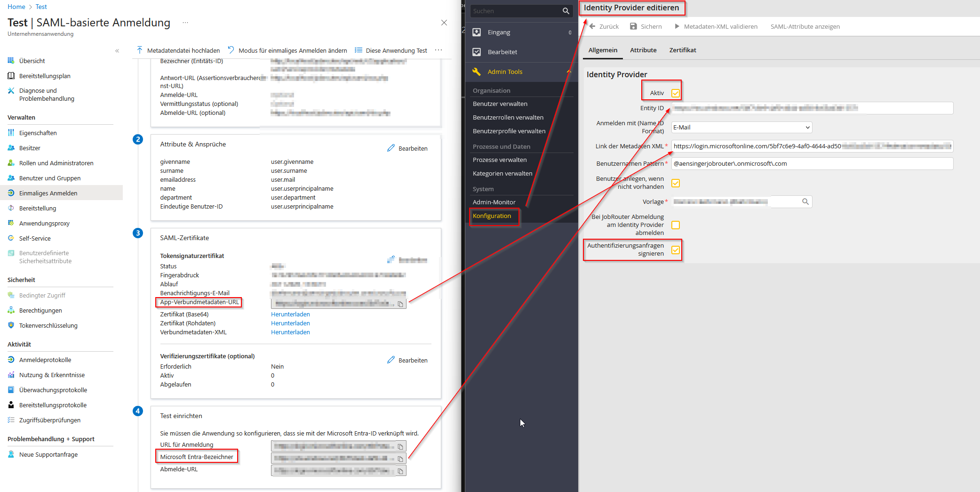Viewport: 980px width, 492px height.
Task: Open Diagnose und Problembehandlung tool icon
Action: (x=11, y=90)
